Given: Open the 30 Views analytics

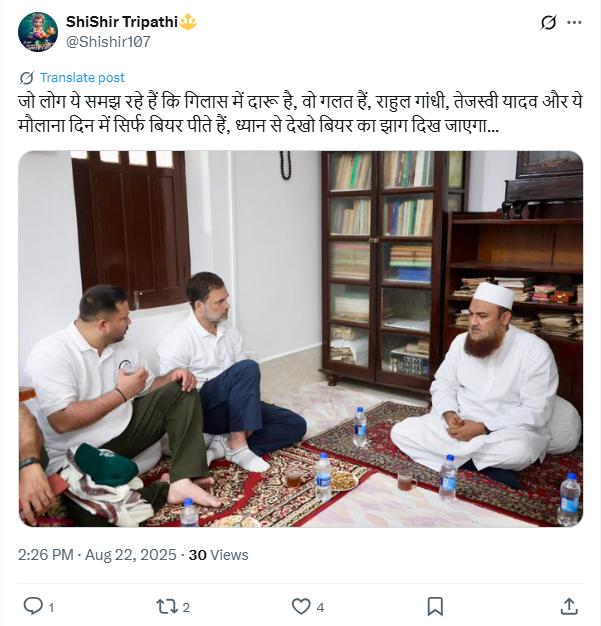Looking at the screenshot, I should point(219,555).
